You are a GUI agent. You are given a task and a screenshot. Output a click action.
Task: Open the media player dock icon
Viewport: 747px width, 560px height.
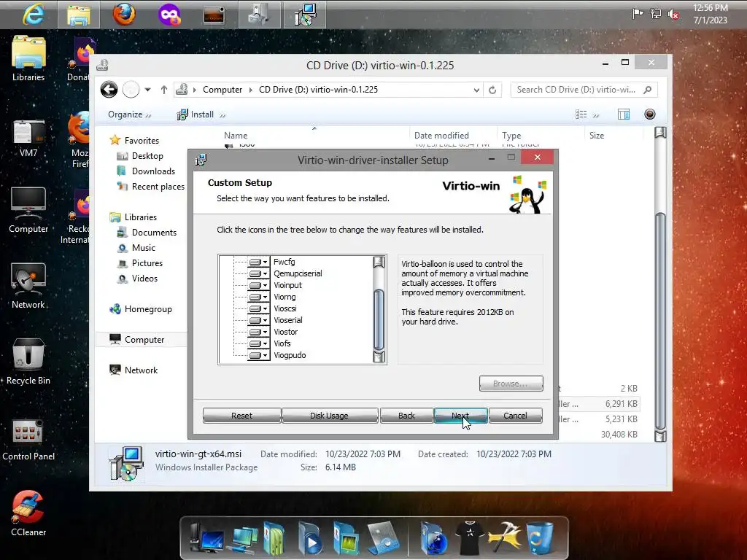tap(309, 538)
